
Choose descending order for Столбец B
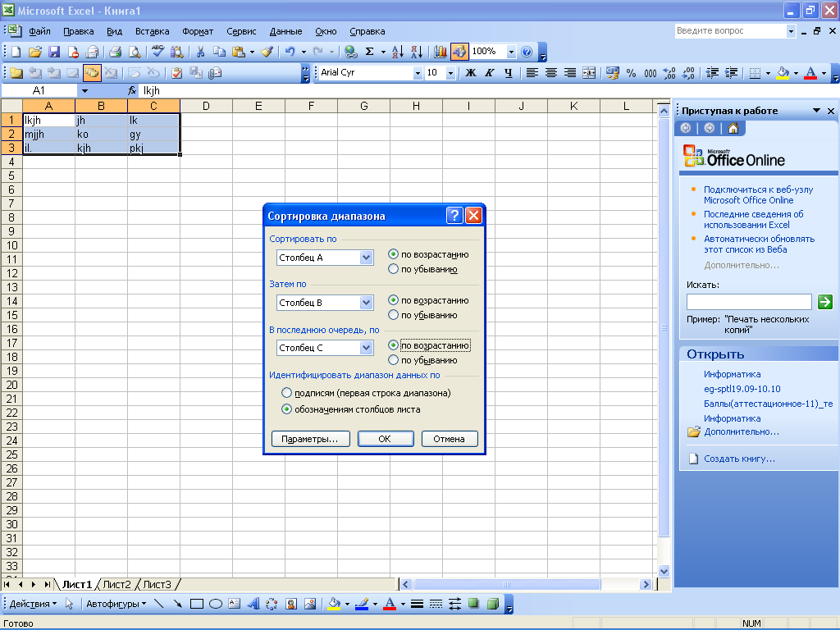(x=393, y=315)
